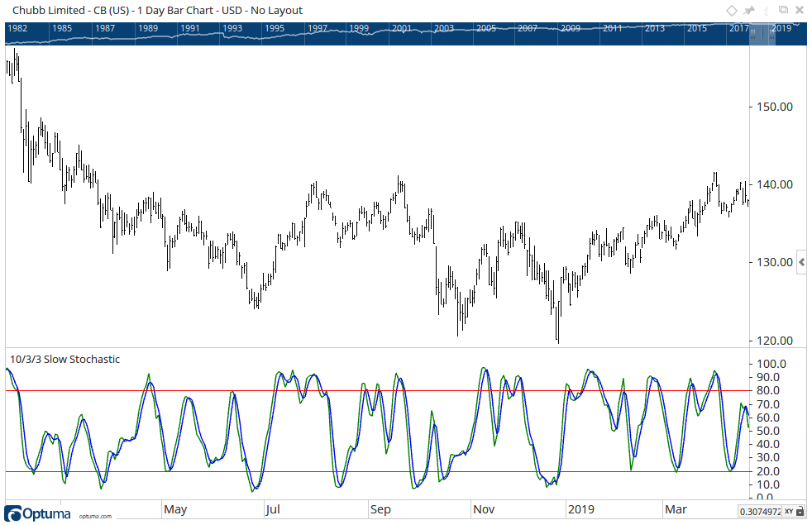Click the Mar label on the date axis
This screenshot has width=812, height=525.
676,509
